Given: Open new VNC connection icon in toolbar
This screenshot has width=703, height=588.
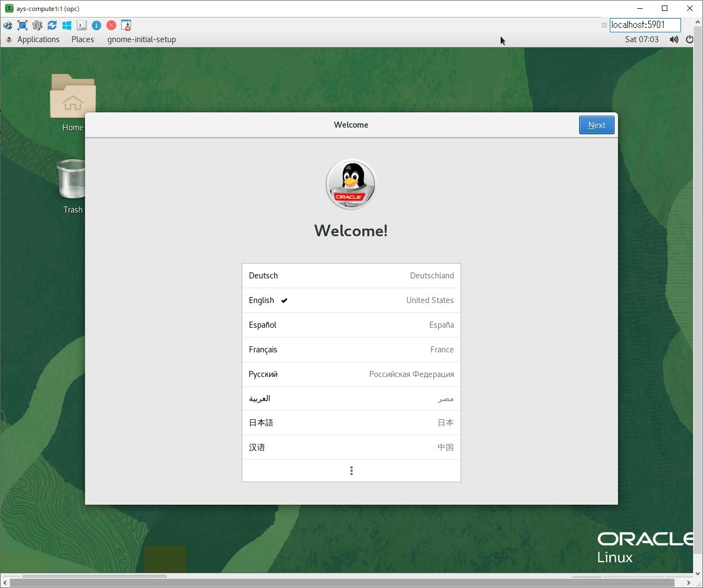Looking at the screenshot, I should click(x=8, y=25).
